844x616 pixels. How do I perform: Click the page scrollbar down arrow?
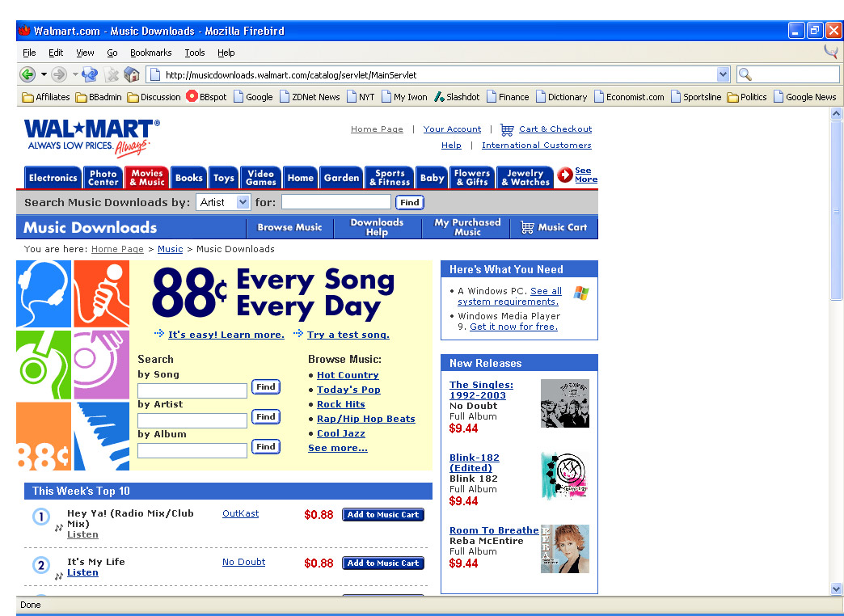(836, 588)
